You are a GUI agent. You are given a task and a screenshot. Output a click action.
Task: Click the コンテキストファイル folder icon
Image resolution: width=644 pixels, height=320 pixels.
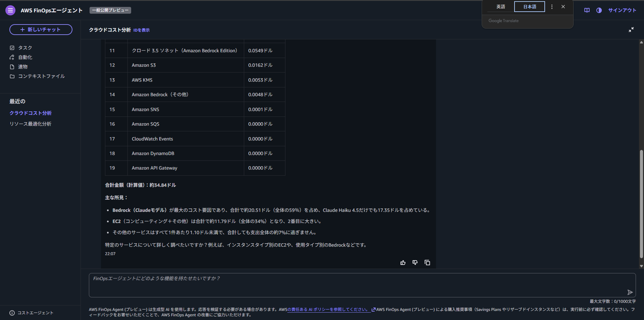12,76
